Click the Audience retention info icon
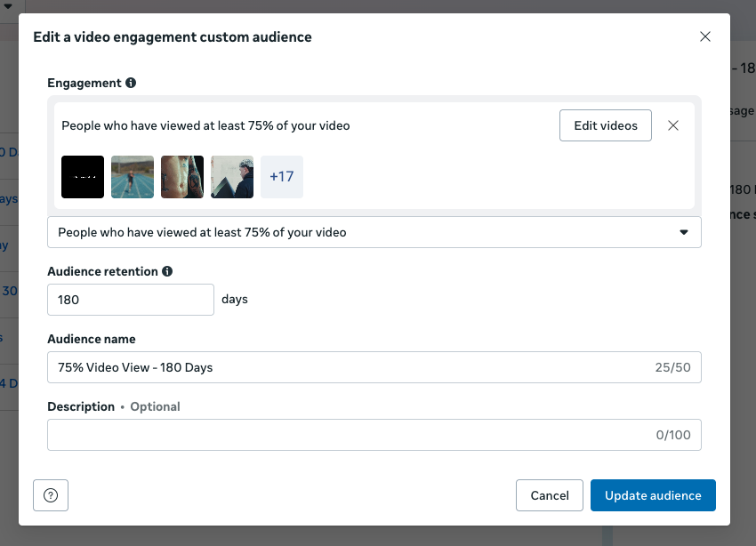 (x=167, y=271)
